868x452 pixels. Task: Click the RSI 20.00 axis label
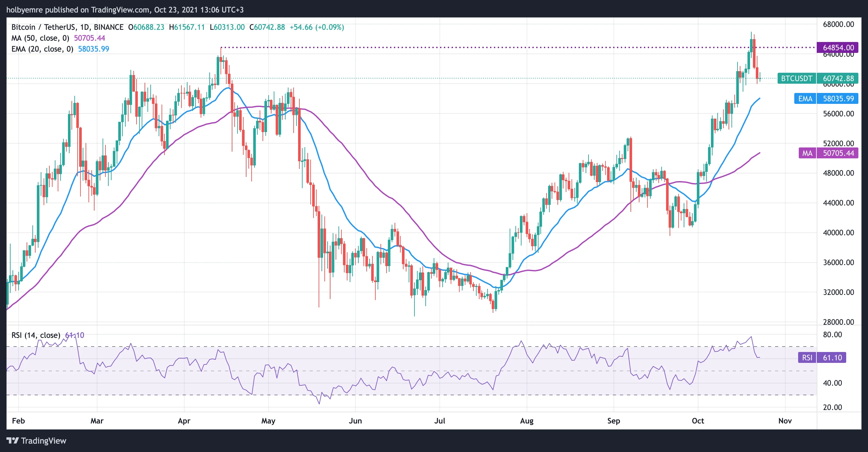point(832,407)
